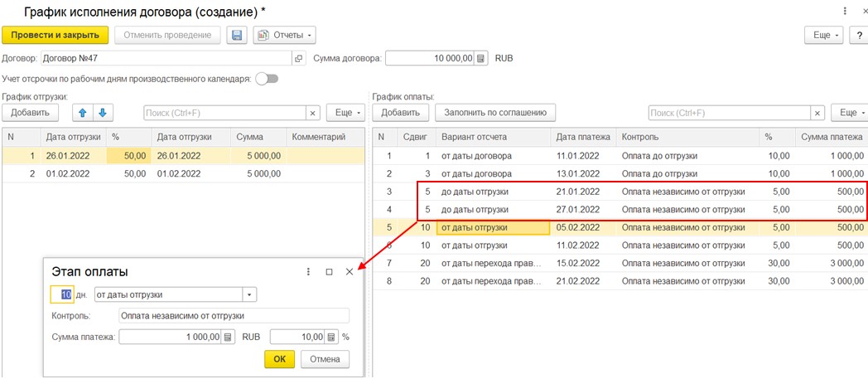Open dropdown for 'от даты отгрузки' in dialog
This screenshot has height=379, width=868.
(x=249, y=294)
